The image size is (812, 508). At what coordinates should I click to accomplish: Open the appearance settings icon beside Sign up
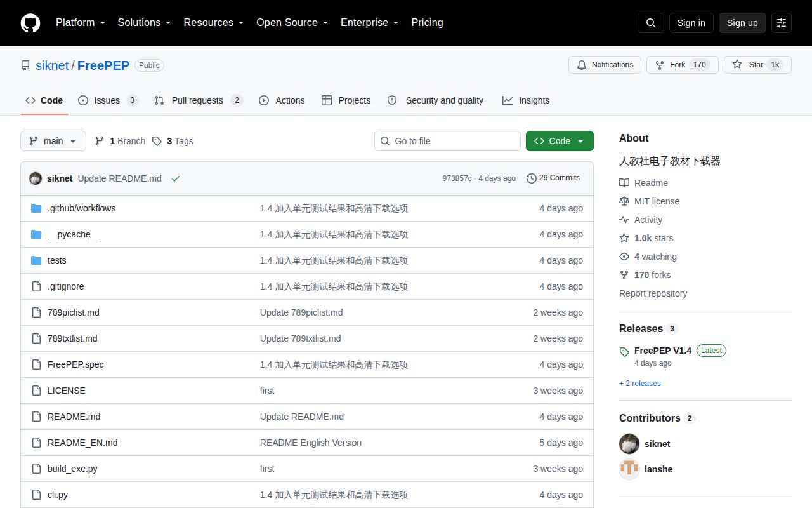point(782,23)
